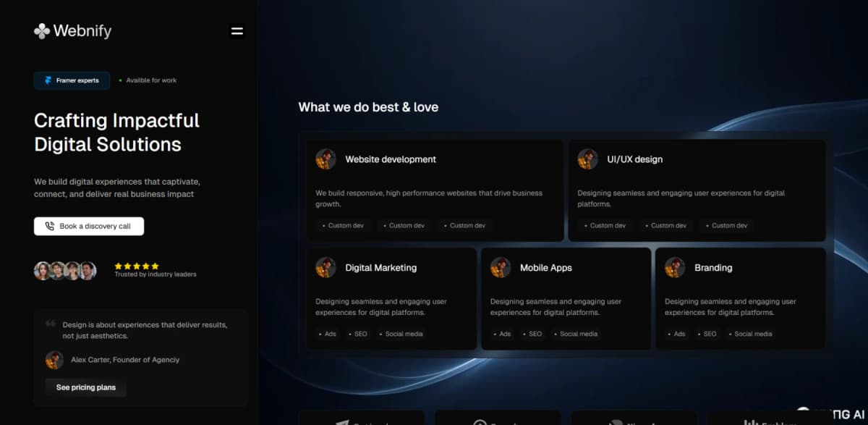This screenshot has height=425, width=868.
Task: Click the SEO tag in Digital Marketing
Action: point(359,334)
